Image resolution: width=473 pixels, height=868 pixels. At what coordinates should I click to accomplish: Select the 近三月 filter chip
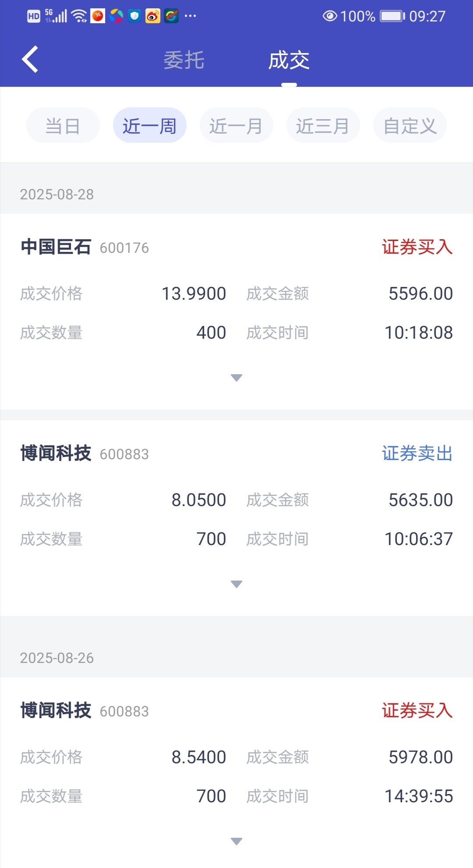[x=323, y=125]
